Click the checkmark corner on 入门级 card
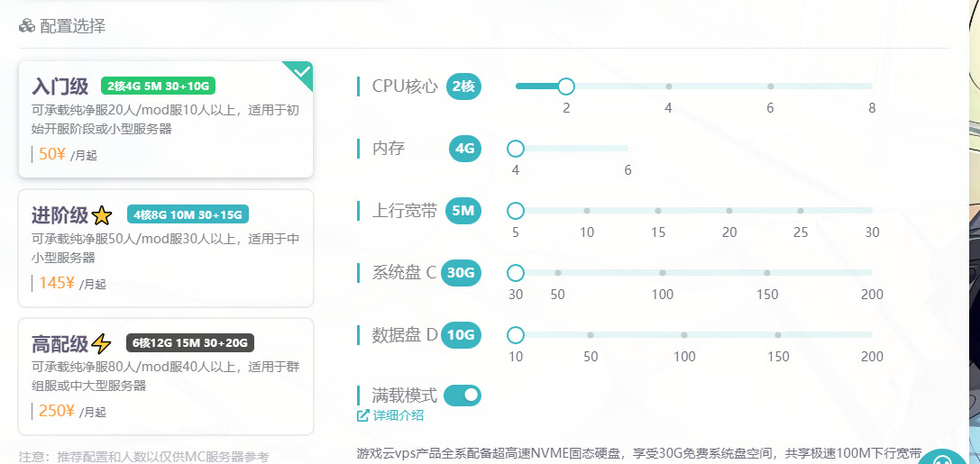Viewport: 980px width, 464px height. [x=301, y=72]
